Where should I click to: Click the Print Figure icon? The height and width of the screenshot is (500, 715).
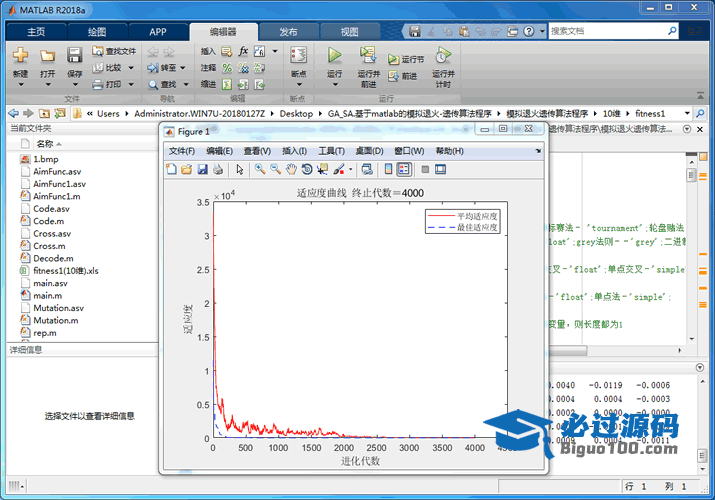pyautogui.click(x=218, y=170)
